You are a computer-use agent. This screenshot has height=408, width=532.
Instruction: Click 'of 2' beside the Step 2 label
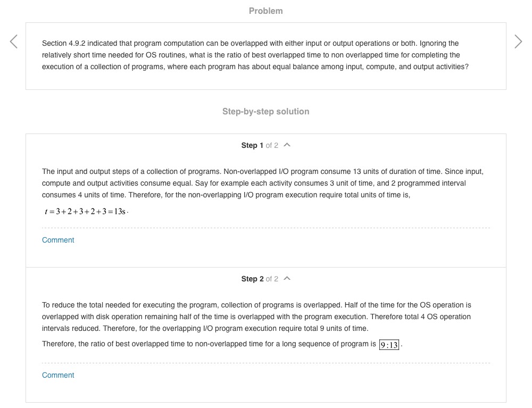point(272,279)
